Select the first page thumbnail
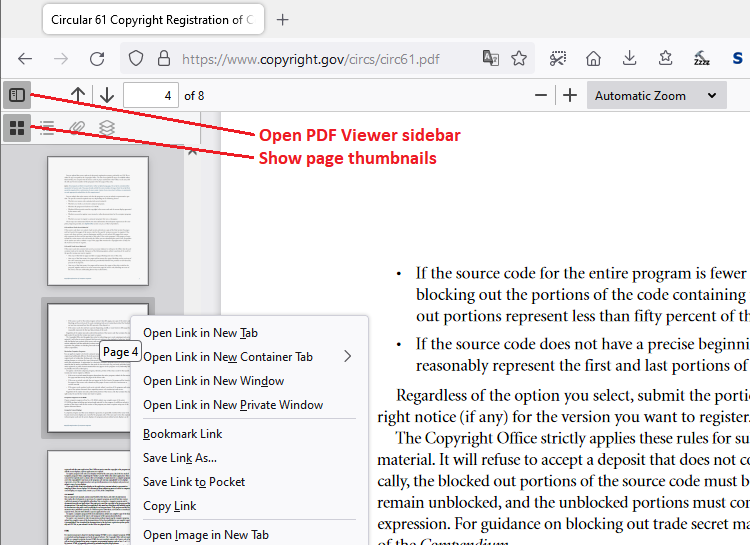 98,220
